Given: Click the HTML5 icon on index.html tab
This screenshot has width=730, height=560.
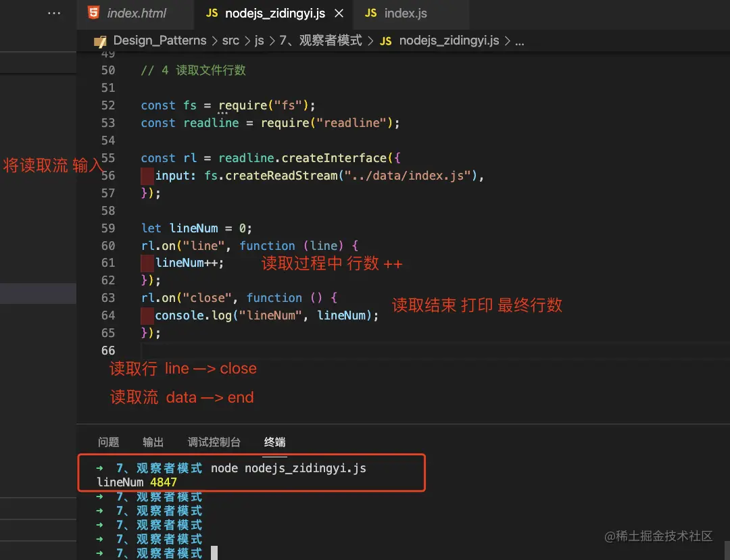Looking at the screenshot, I should click(93, 13).
